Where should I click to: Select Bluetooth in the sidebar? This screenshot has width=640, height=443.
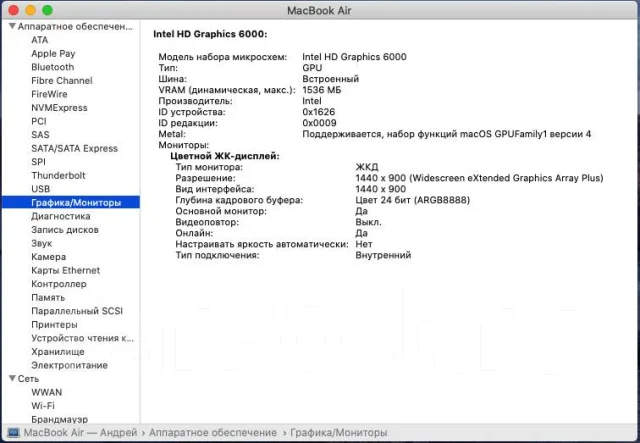click(53, 67)
